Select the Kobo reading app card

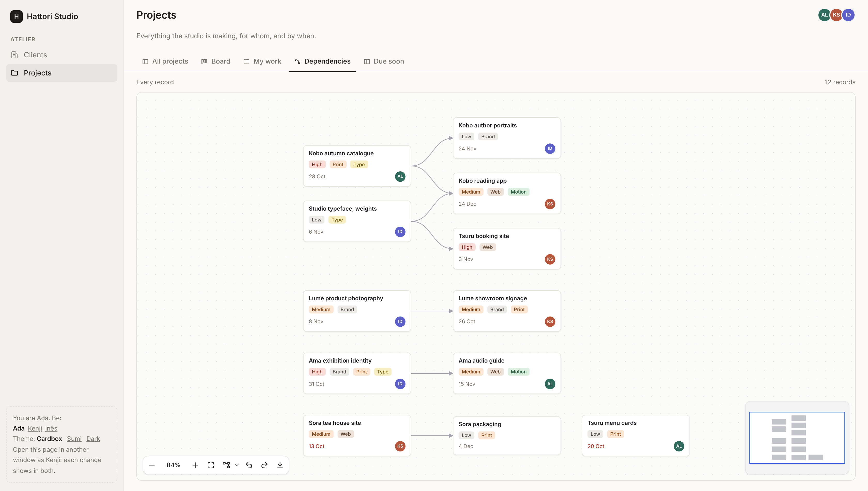click(x=507, y=193)
